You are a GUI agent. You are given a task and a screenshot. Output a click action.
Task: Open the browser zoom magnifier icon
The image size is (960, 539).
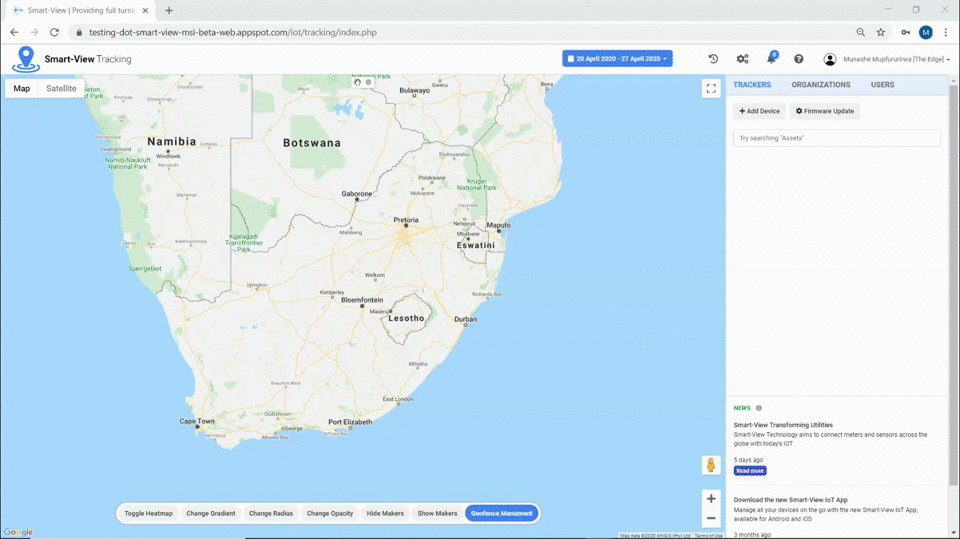point(860,32)
